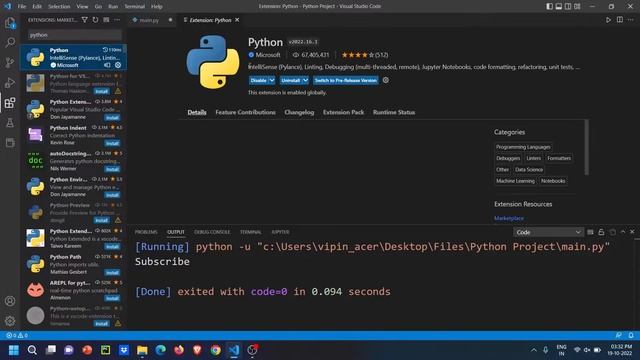Click the Data Science category tag
This screenshot has width=640, height=360.
pos(529,169)
